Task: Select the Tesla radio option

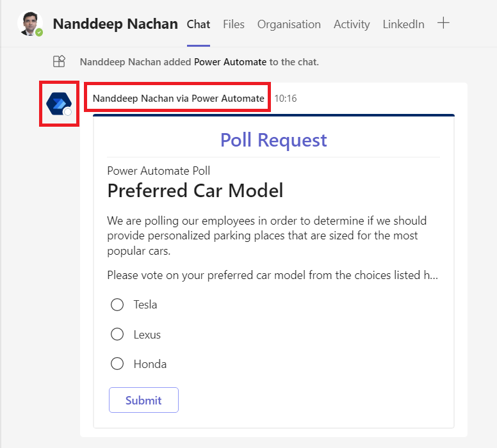Action: tap(117, 305)
